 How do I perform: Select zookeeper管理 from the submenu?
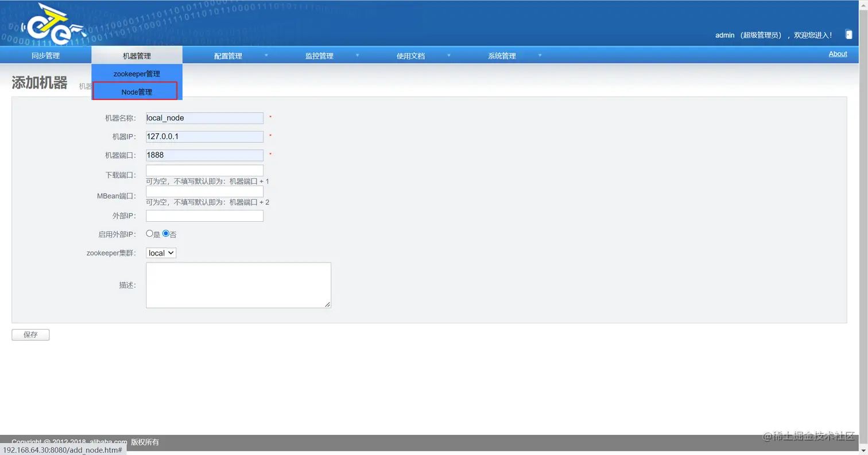point(137,74)
